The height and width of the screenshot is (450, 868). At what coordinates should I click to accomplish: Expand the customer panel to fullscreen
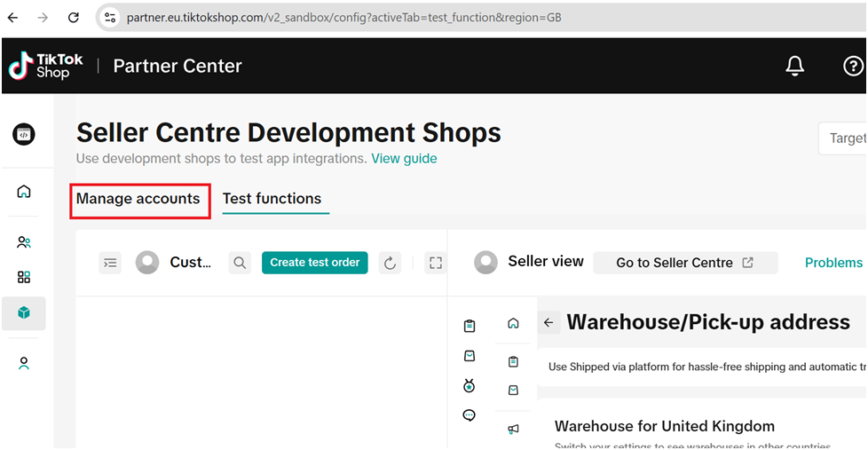point(435,263)
